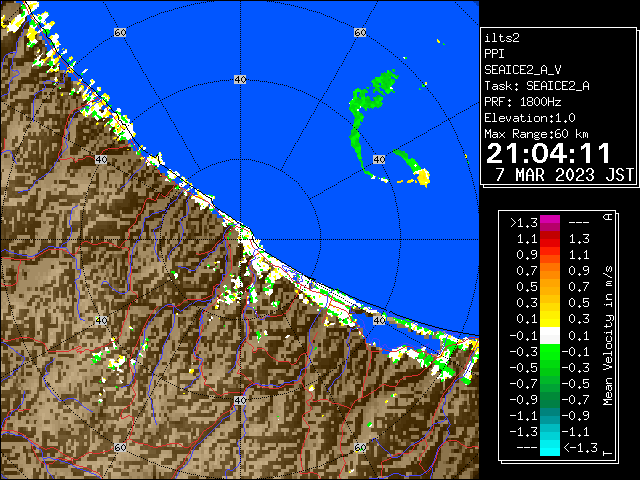Select the Elevation:1.0 entry
The width and height of the screenshot is (640, 480).
point(530,118)
